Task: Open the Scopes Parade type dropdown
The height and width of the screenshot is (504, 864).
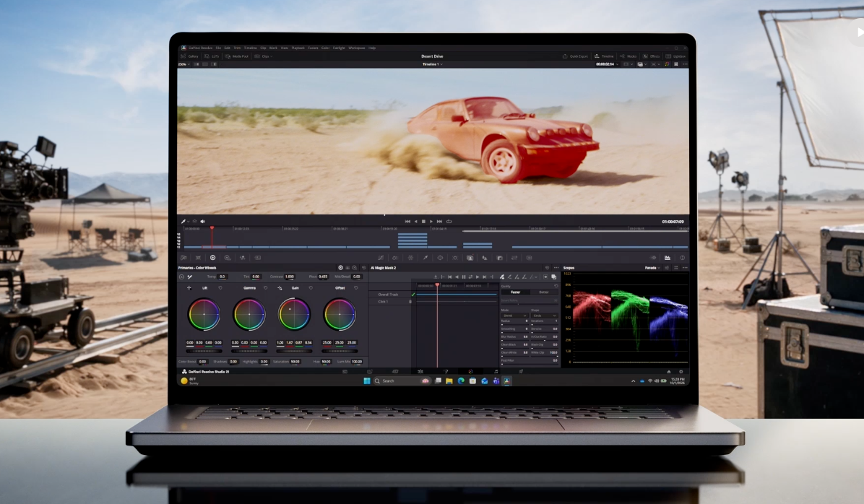Action: point(652,268)
